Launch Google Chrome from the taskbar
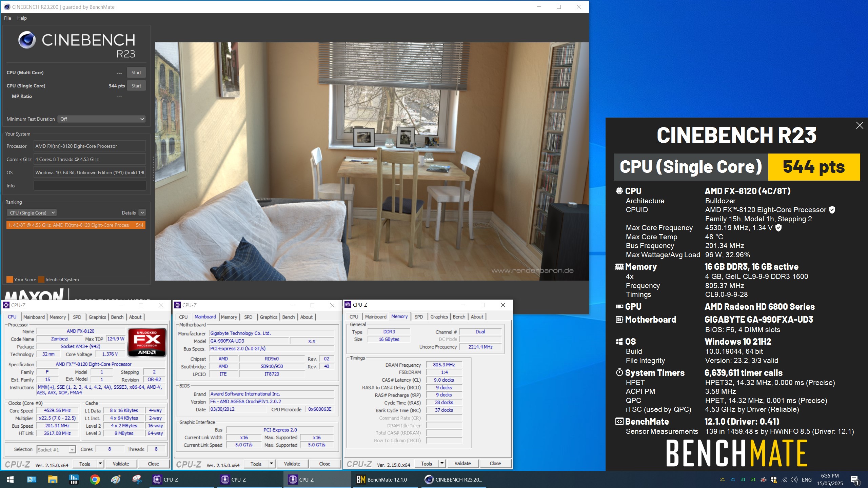The height and width of the screenshot is (488, 868). click(x=95, y=480)
